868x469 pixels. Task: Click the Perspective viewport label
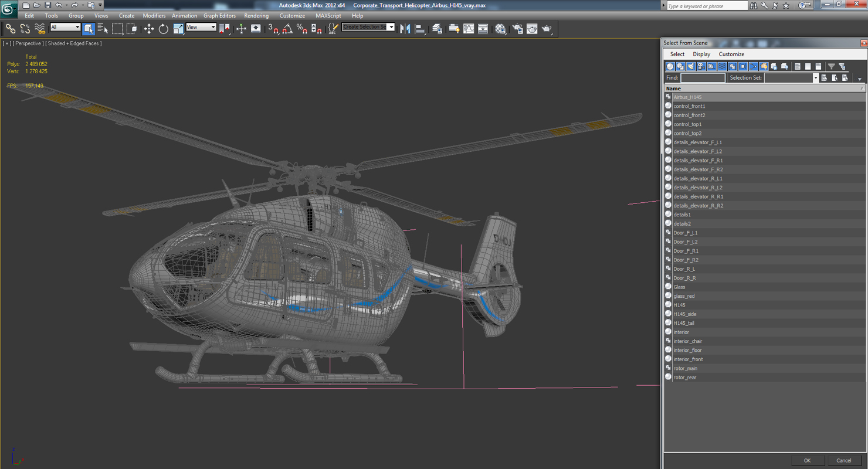point(29,43)
